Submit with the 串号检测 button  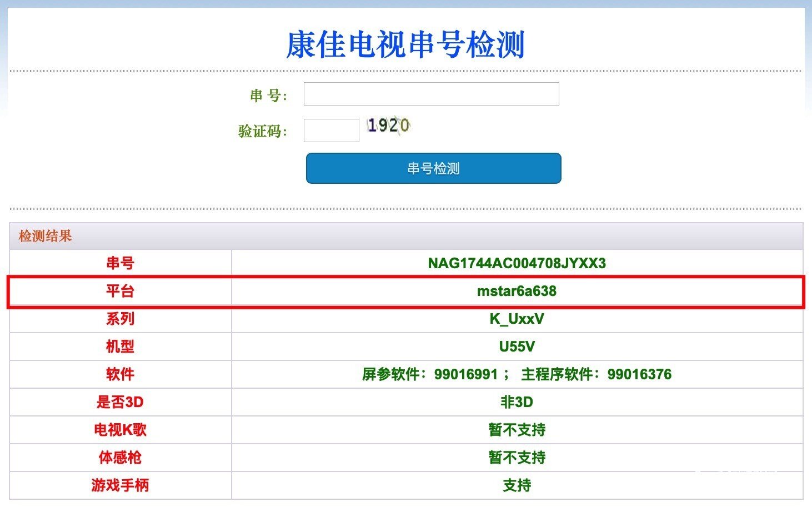[x=434, y=168]
